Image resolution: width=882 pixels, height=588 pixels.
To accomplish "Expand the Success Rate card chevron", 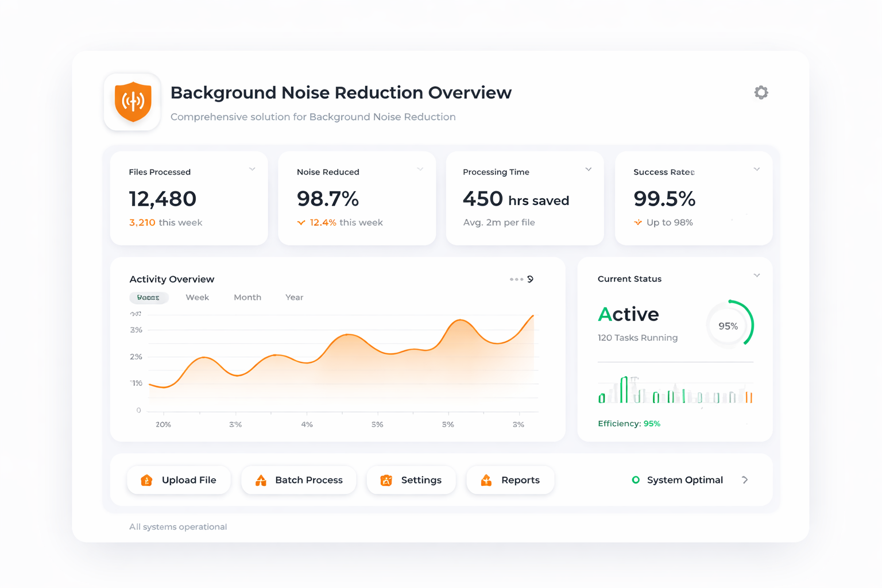I will (757, 169).
